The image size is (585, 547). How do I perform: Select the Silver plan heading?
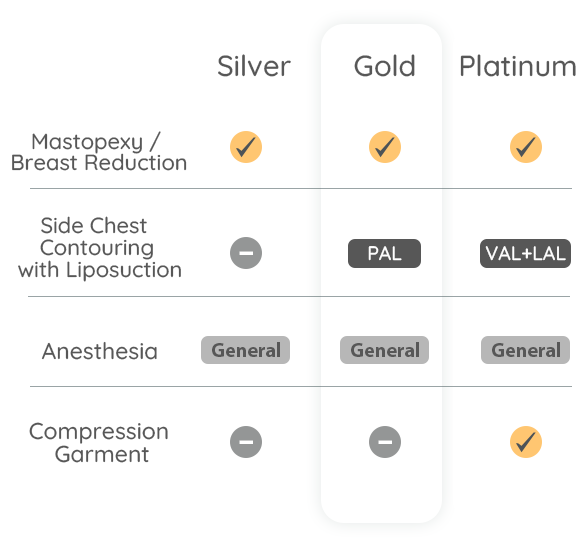click(254, 66)
